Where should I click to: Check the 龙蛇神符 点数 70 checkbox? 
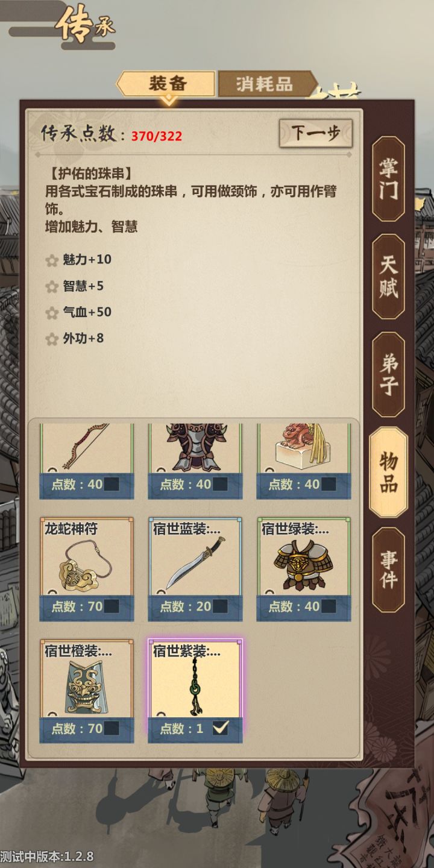111,606
